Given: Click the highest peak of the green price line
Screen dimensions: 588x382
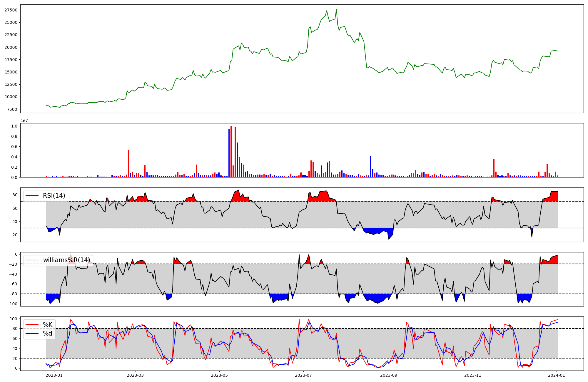Looking at the screenshot, I should (x=336, y=10).
